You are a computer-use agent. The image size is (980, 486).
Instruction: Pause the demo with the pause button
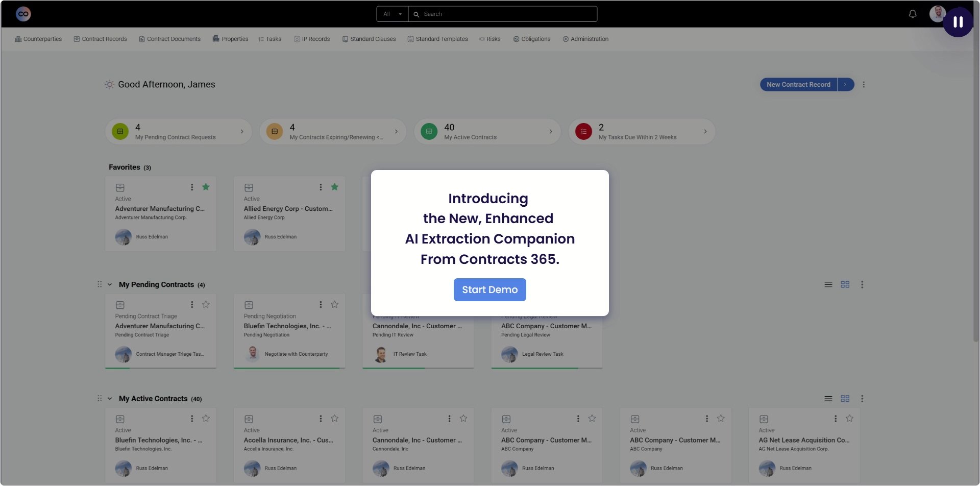tap(958, 22)
